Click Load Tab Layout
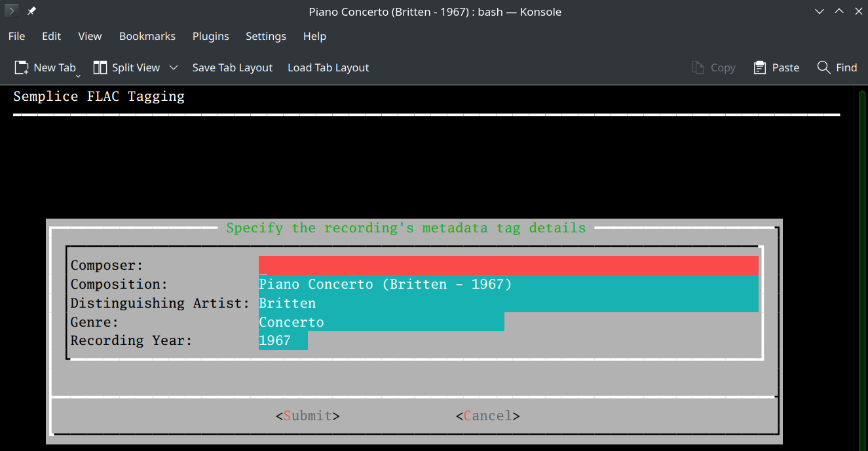868x451 pixels. point(328,67)
